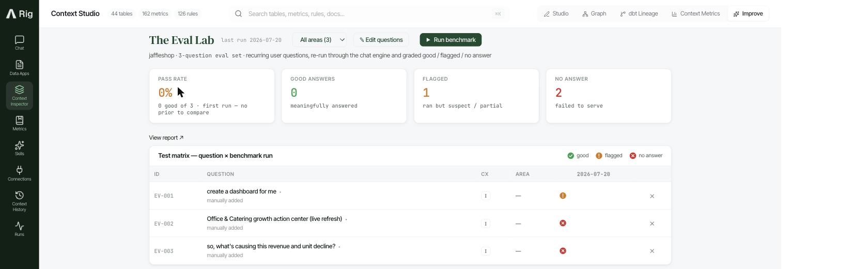Remove EV-002 row with its X

click(652, 223)
